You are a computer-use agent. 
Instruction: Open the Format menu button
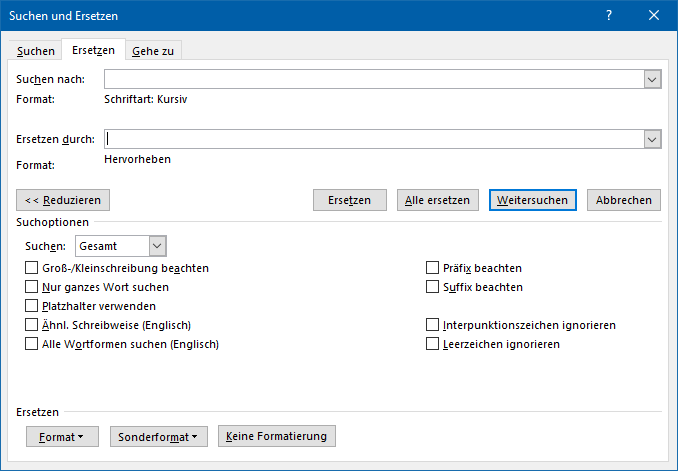point(62,437)
